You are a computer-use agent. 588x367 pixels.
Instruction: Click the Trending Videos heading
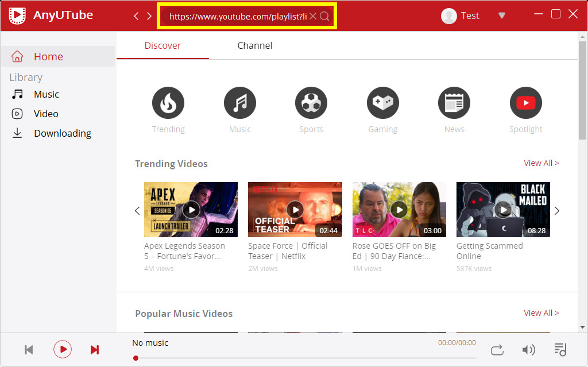pos(171,164)
